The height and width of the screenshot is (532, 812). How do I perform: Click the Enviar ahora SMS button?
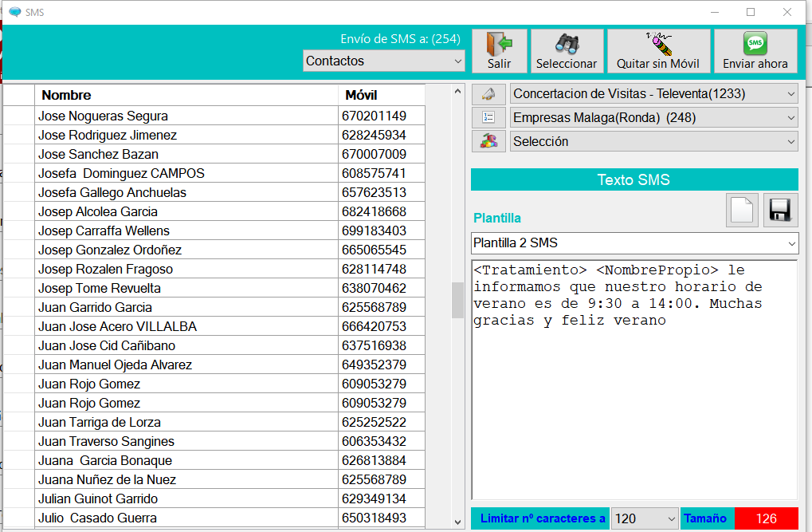[x=755, y=51]
